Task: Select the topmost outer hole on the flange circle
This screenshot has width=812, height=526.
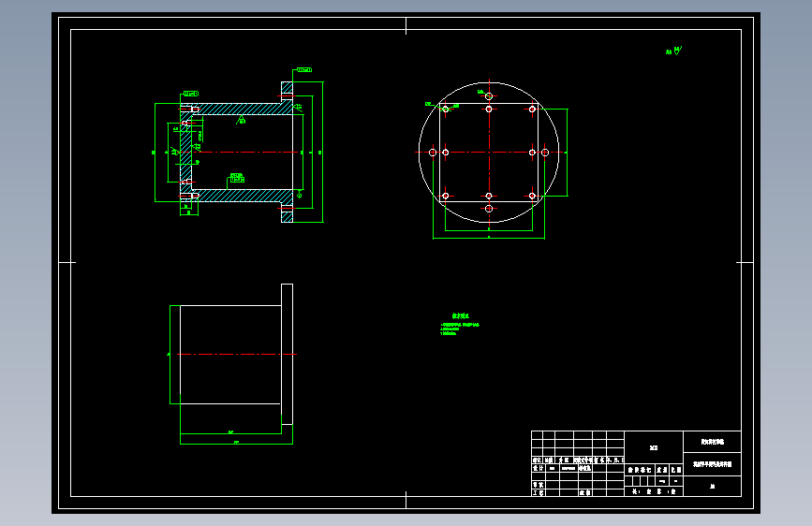Action: [489, 96]
